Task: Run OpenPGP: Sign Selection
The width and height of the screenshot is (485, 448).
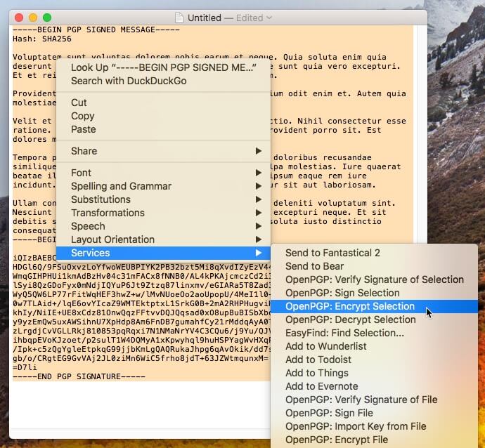Action: (x=374, y=293)
